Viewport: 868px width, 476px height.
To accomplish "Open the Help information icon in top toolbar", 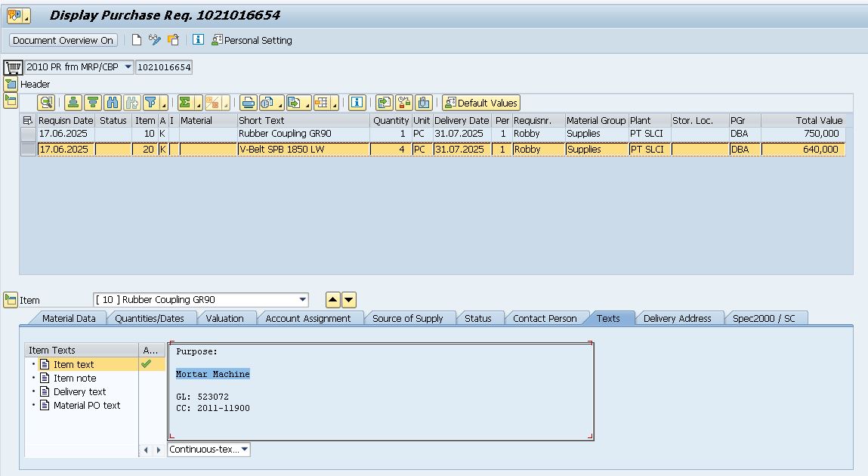I will tap(198, 40).
